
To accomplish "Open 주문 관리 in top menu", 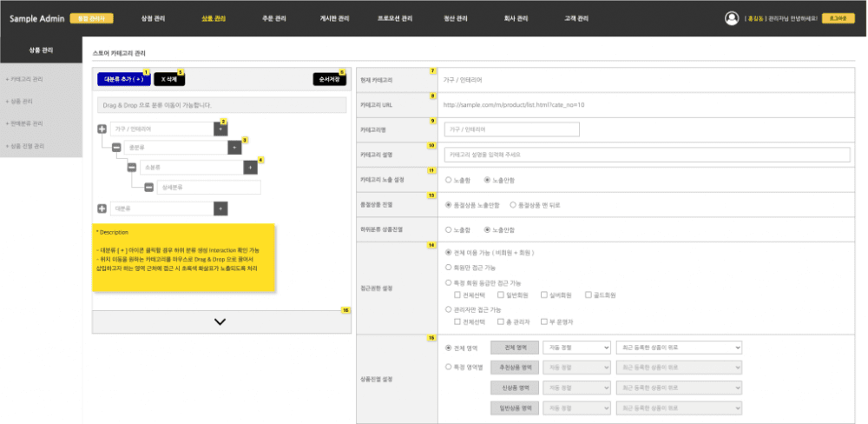I will coord(273,18).
